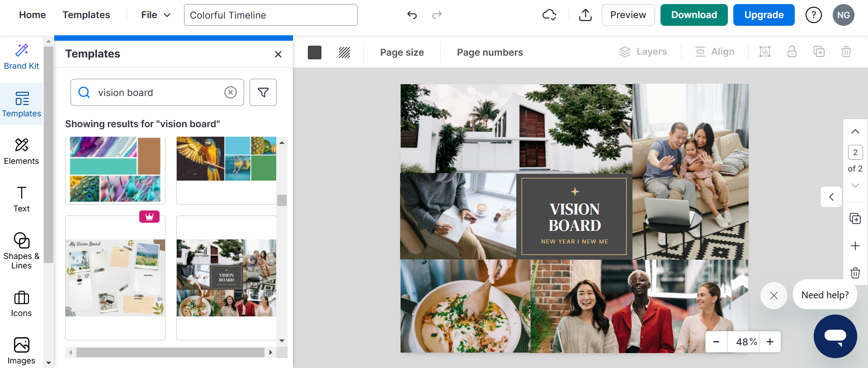Screen dimensions: 868x368
Task: Add a new page
Action: [855, 246]
